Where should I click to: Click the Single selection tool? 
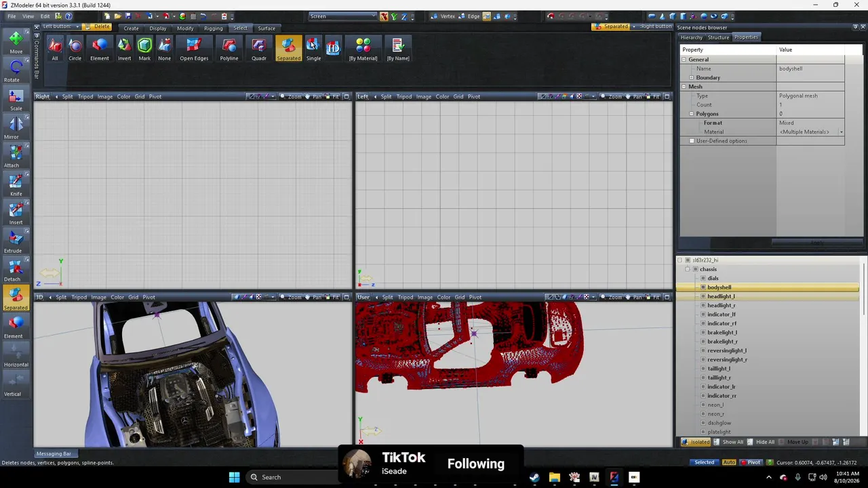(x=313, y=49)
